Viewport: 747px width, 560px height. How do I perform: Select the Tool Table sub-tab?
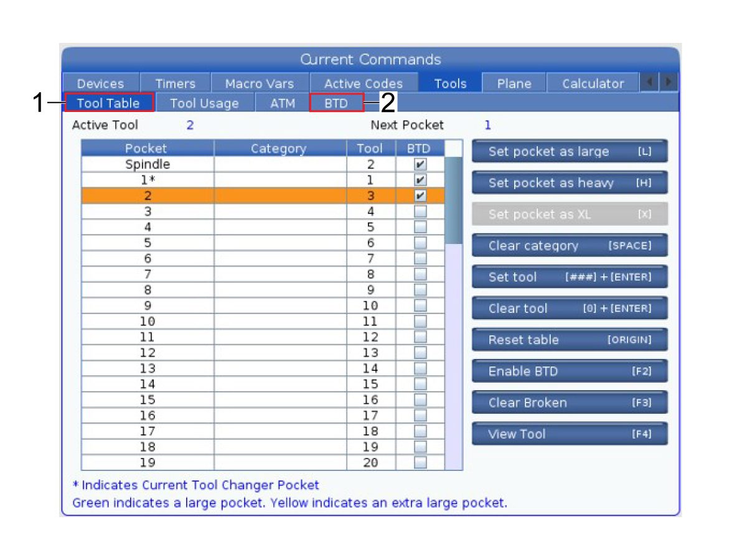tap(108, 103)
